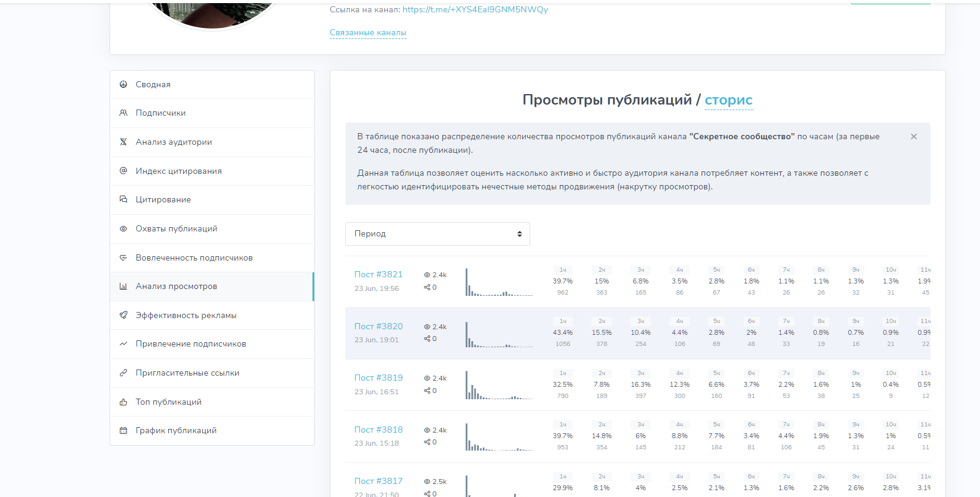Viewport: 980px width, 497px height.
Task: Open Эффективность рекламы page
Action: click(x=212, y=315)
